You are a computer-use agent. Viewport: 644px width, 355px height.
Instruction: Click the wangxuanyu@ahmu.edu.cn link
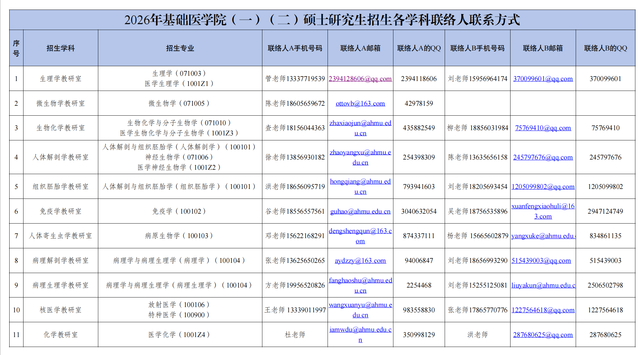pos(360,305)
